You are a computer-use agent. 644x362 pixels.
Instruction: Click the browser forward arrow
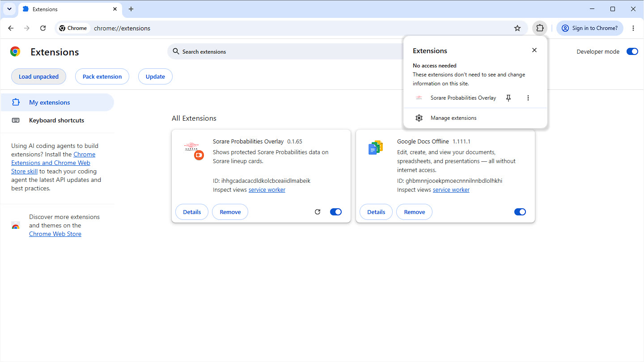coord(27,28)
